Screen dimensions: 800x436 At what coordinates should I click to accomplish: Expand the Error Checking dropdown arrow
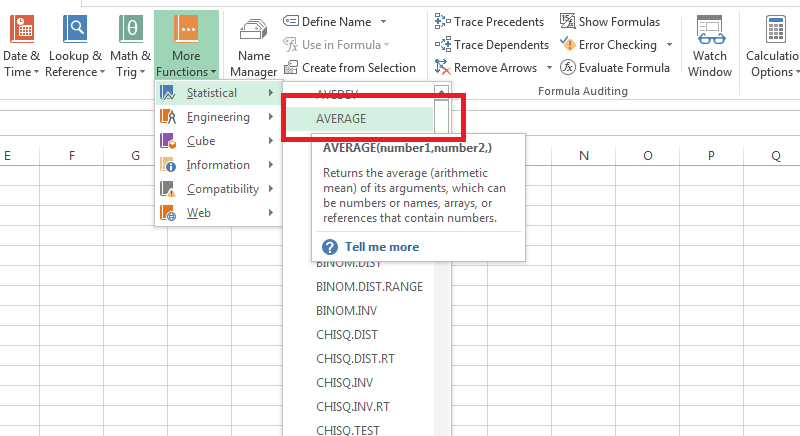(x=667, y=45)
